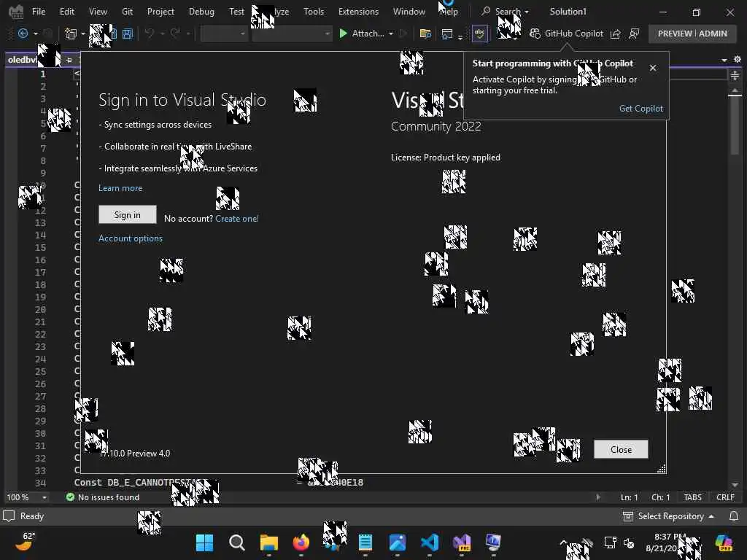This screenshot has height=560, width=747.
Task: Click the New Project toolbar icon
Action: click(71, 34)
